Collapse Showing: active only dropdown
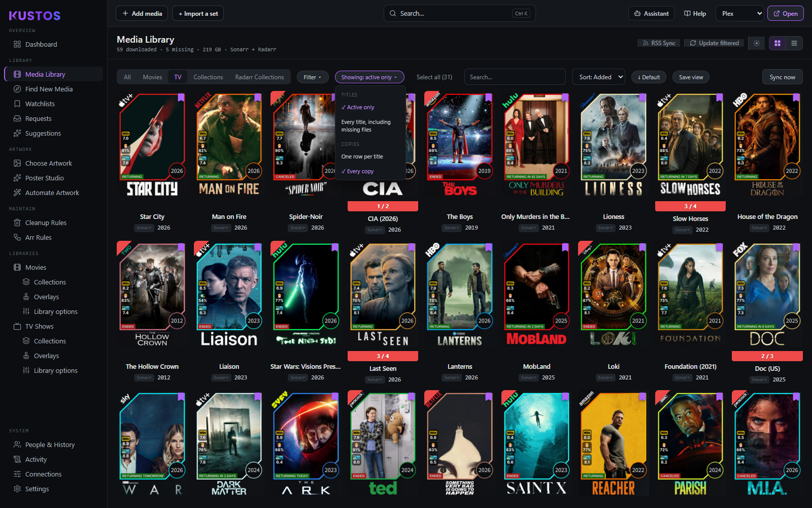 pos(369,77)
